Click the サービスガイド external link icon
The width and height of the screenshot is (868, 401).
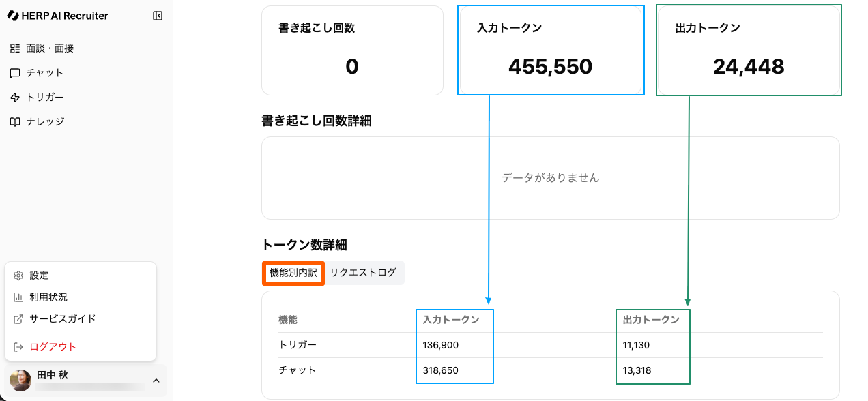click(x=18, y=319)
